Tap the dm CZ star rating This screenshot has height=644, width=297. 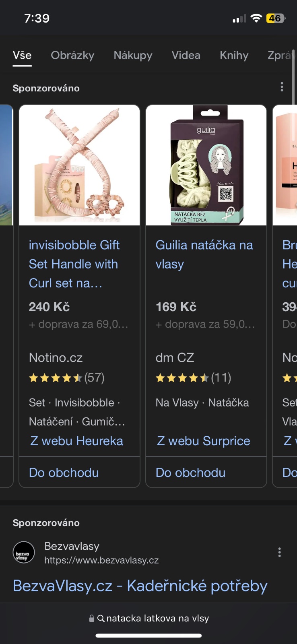point(182,378)
